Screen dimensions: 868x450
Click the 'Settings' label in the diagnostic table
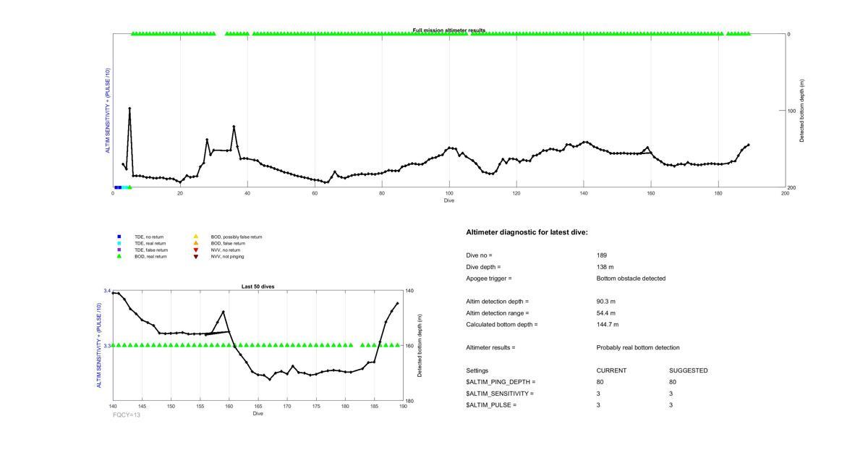pos(477,370)
